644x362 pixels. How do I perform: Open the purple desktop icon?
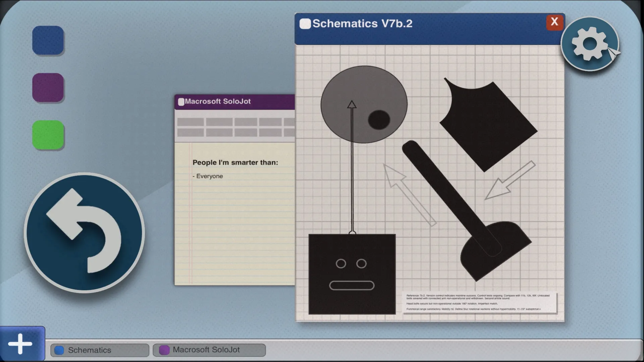[x=48, y=87]
